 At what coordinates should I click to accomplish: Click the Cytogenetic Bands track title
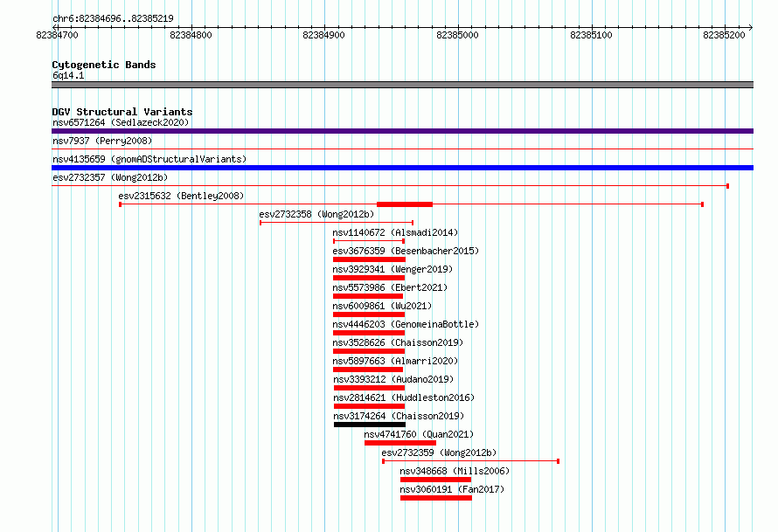coord(104,65)
